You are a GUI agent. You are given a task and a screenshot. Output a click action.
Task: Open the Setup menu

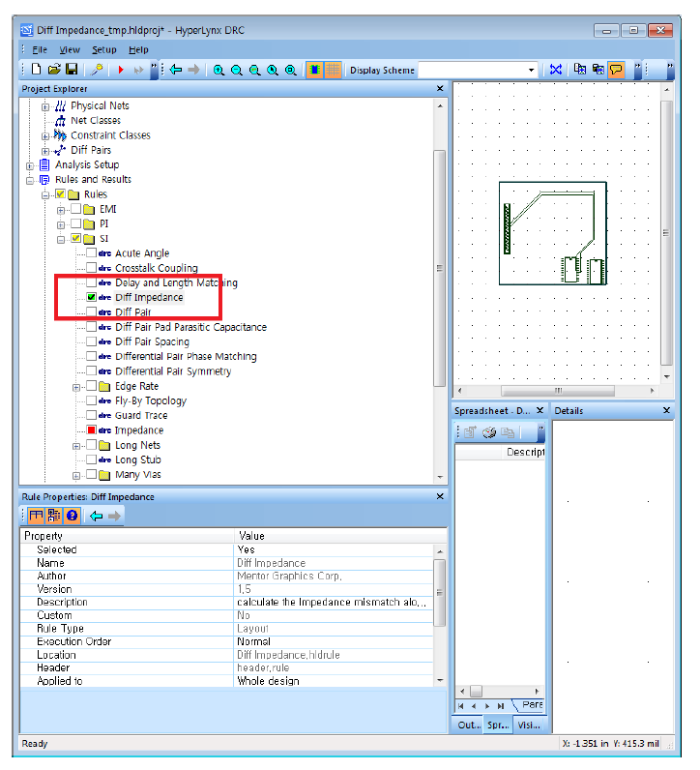point(103,49)
